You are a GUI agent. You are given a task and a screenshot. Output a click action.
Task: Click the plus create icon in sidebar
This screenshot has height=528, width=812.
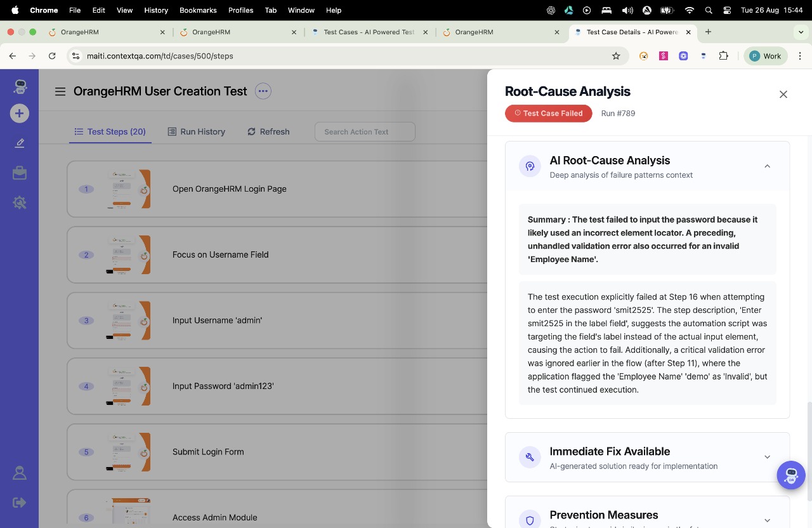pos(19,114)
